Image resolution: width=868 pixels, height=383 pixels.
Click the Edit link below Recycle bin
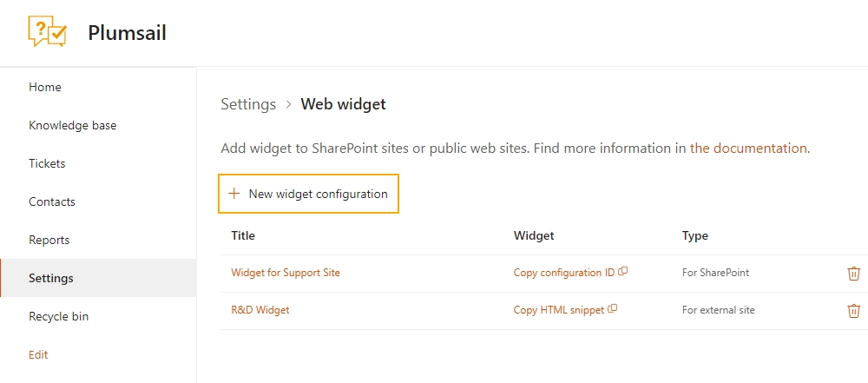click(38, 354)
